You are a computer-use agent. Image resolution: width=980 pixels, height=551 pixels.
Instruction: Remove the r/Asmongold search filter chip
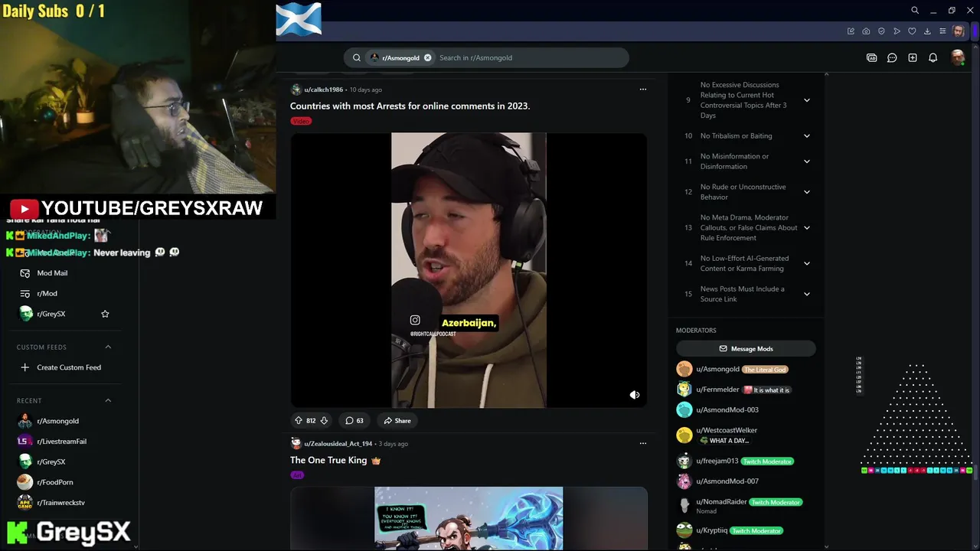pyautogui.click(x=428, y=57)
